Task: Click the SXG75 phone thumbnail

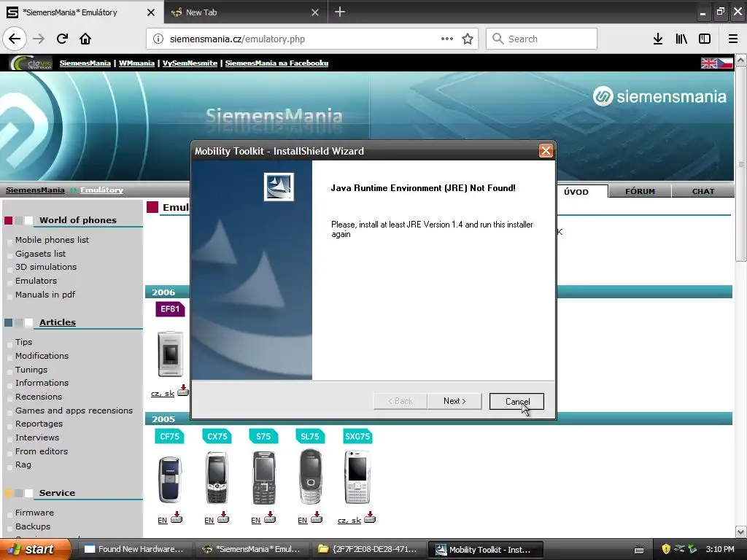Action: click(357, 477)
